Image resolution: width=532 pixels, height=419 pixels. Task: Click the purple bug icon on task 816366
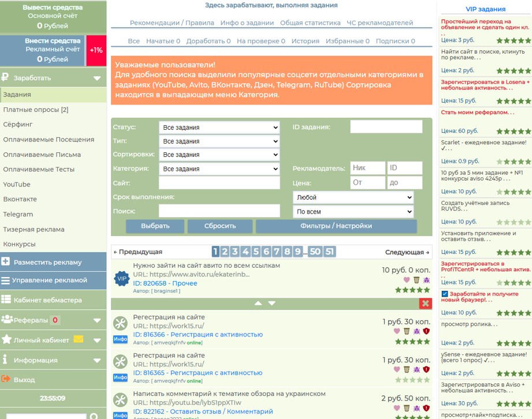click(416, 331)
